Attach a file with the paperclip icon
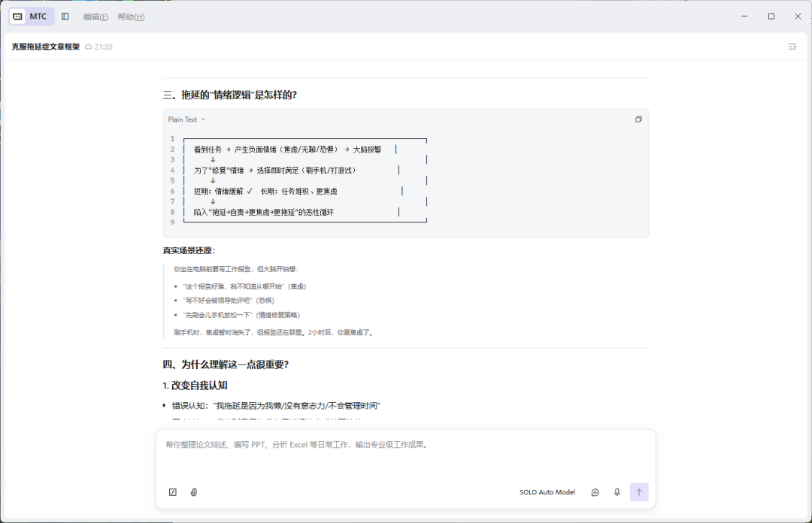 click(x=194, y=492)
